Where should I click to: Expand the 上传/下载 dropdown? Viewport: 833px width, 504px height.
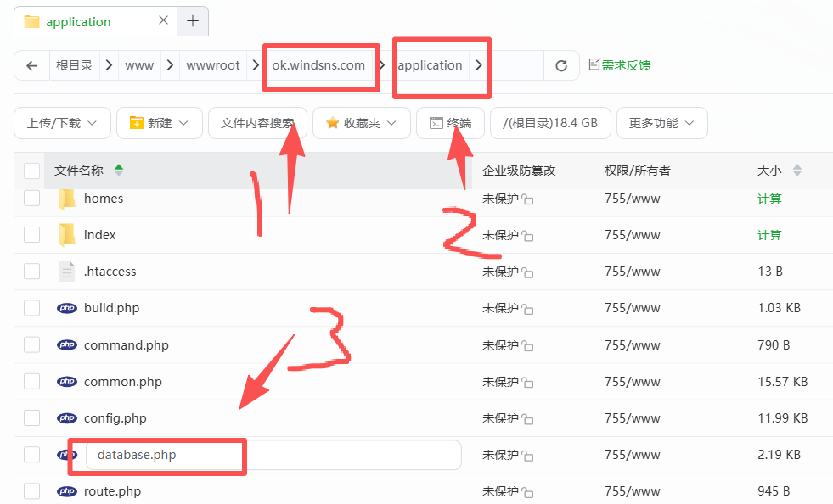click(62, 123)
